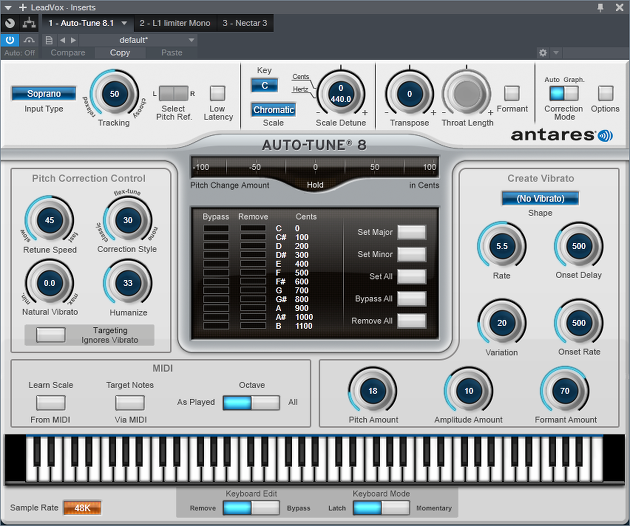Screen dimensions: 630x526
Task: Click the Tracking knob
Action: pos(115,94)
